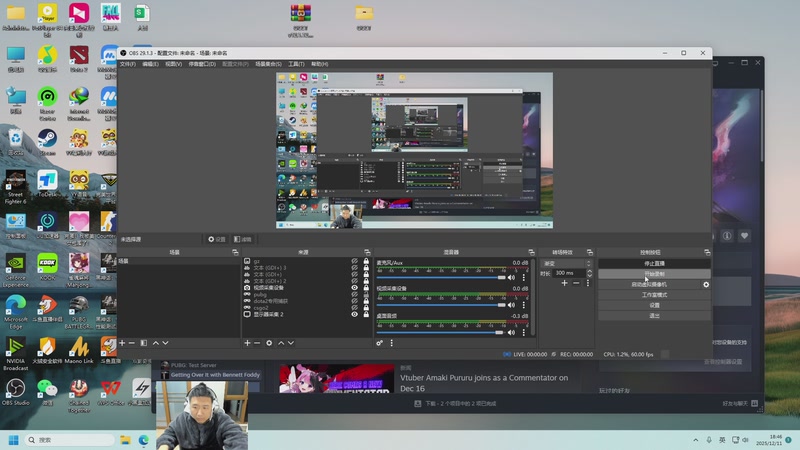Open the File menu in OBS
800x450 pixels.
tap(128, 64)
